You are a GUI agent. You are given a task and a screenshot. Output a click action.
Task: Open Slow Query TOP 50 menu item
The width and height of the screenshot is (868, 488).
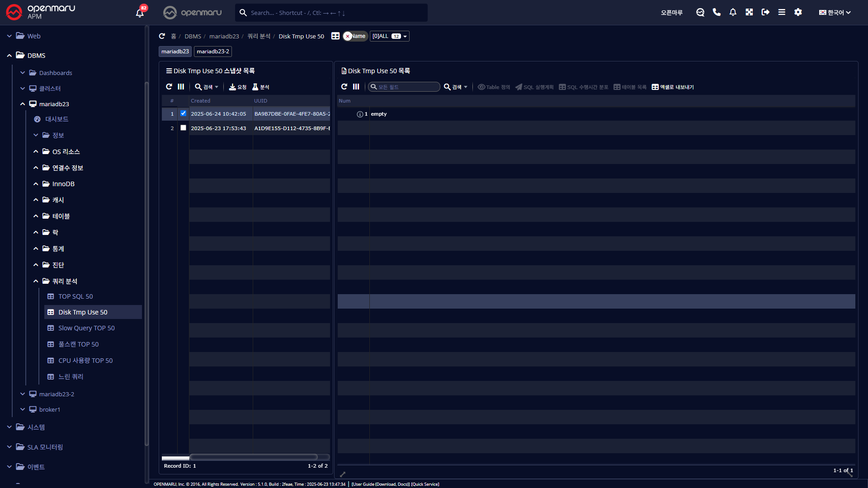coord(86,328)
